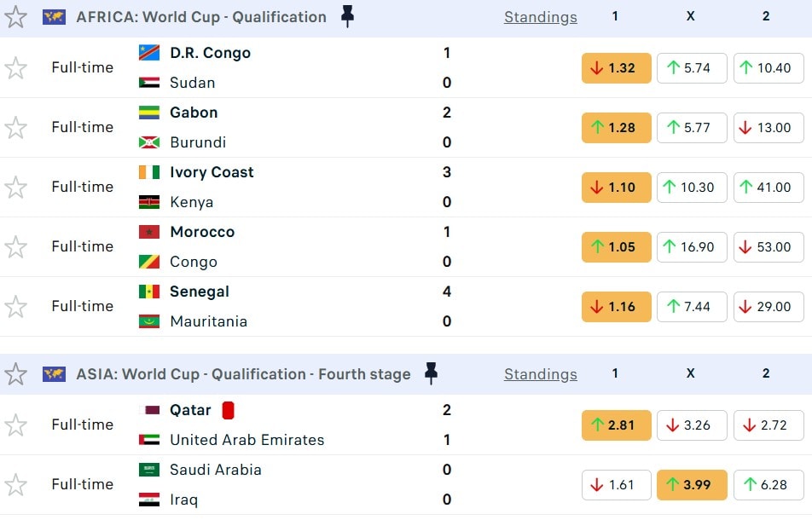This screenshot has height=520, width=812.
Task: Open Standings for AFRICA World Cup Qualification
Action: (x=540, y=17)
